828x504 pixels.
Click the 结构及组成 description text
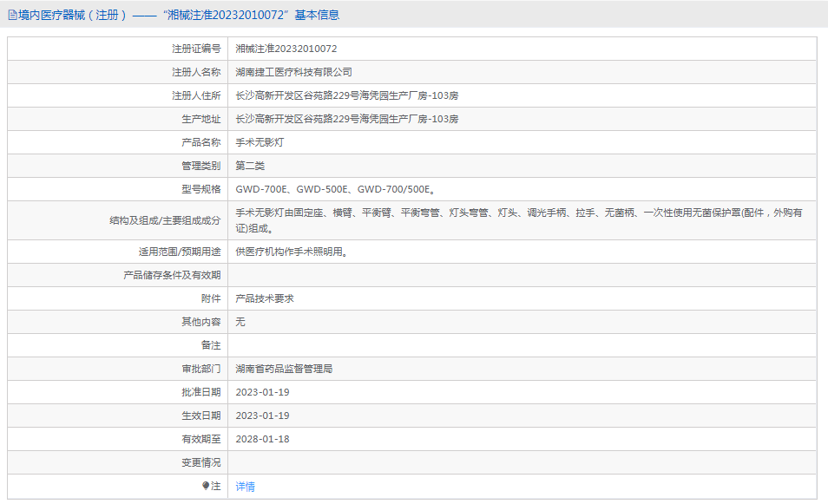pyautogui.click(x=519, y=220)
